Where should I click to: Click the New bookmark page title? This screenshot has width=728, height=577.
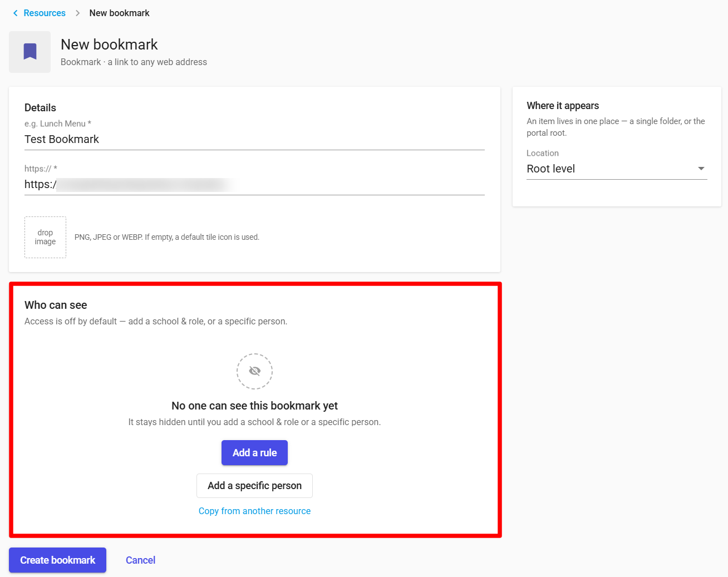109,45
